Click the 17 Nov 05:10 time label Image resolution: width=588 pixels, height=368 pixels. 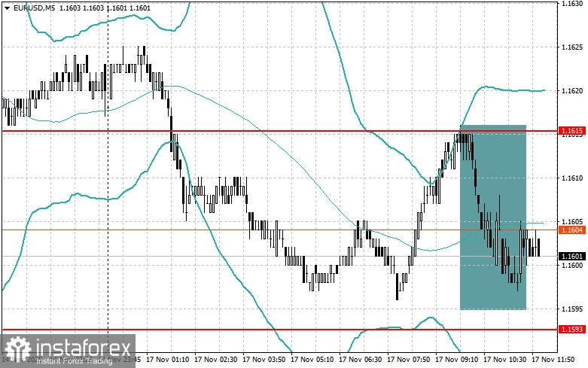point(312,360)
